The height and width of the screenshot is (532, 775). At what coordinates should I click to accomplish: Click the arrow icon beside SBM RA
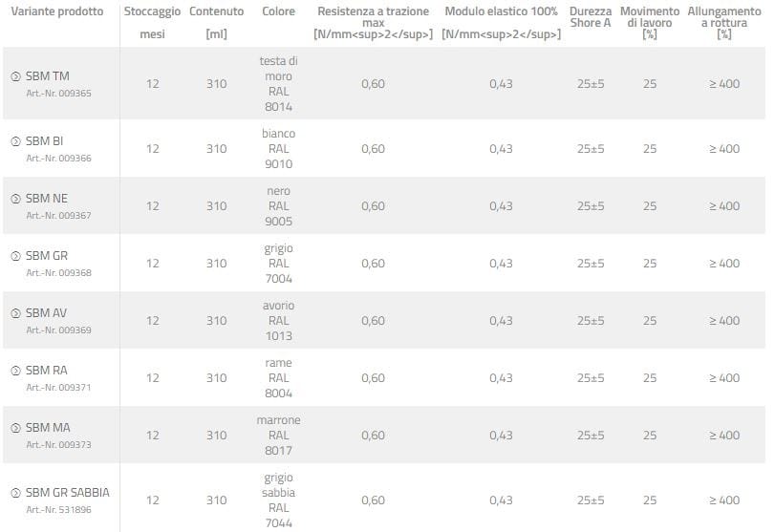(15, 371)
